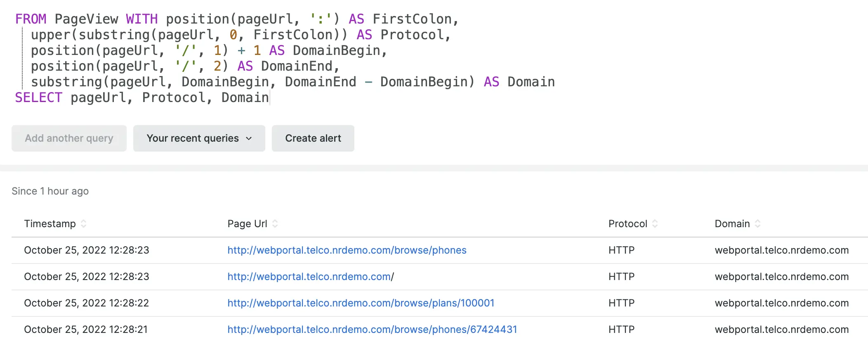Click the Since 1 hour ago label
Screen dimensions: 868x342
click(50, 191)
